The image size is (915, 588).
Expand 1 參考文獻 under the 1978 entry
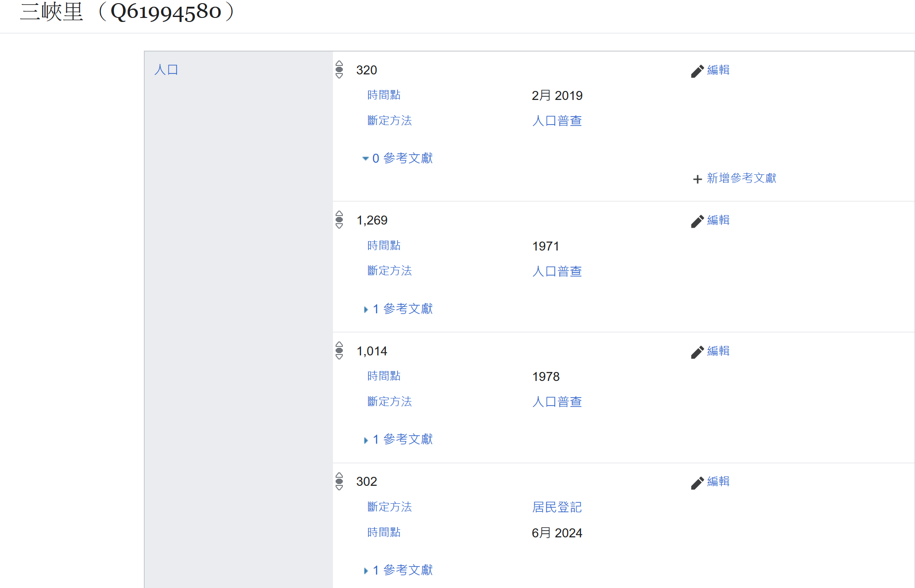[397, 439]
